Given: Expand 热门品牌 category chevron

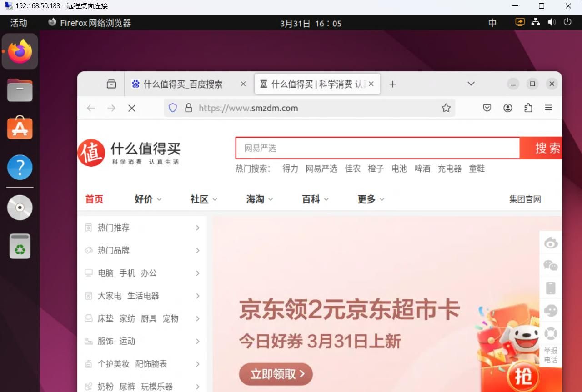Looking at the screenshot, I should tap(198, 250).
